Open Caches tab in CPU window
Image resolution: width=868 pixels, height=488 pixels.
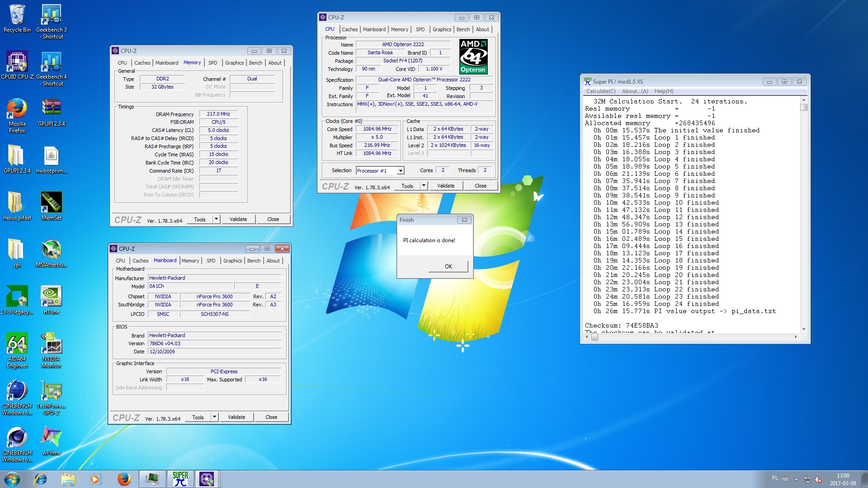coord(349,29)
